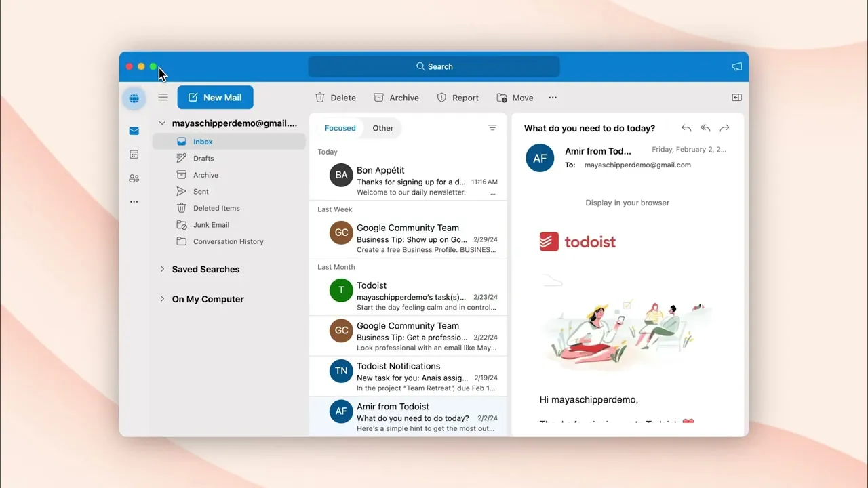Open the Todoist Notifications email
This screenshot has height=488, width=868.
[x=408, y=376]
